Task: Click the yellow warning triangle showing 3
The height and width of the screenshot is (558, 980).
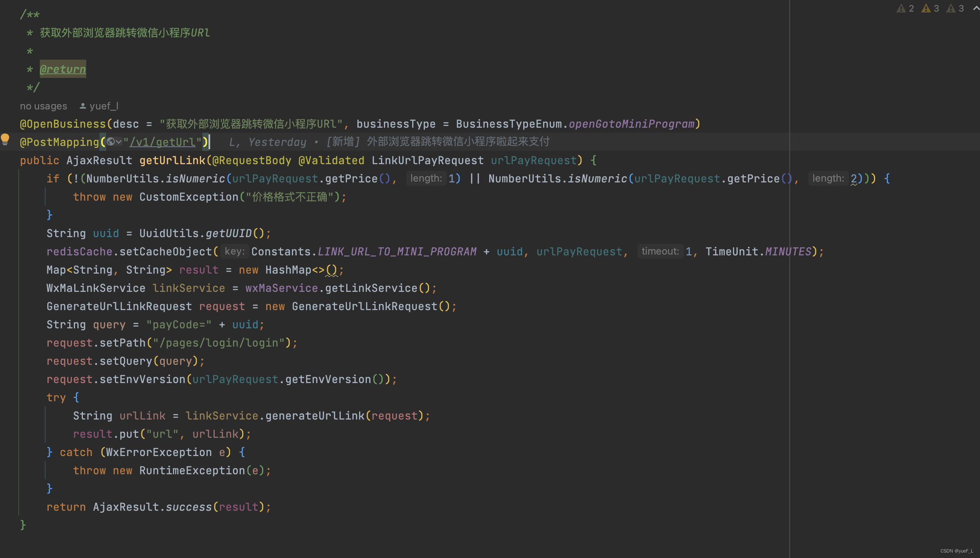Action: pyautogui.click(x=926, y=8)
